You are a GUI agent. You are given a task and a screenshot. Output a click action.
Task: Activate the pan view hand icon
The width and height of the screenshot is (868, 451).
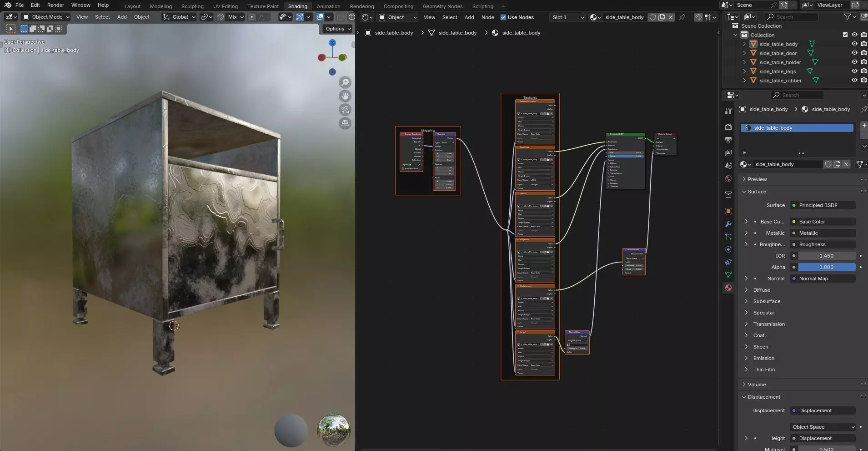pos(346,96)
